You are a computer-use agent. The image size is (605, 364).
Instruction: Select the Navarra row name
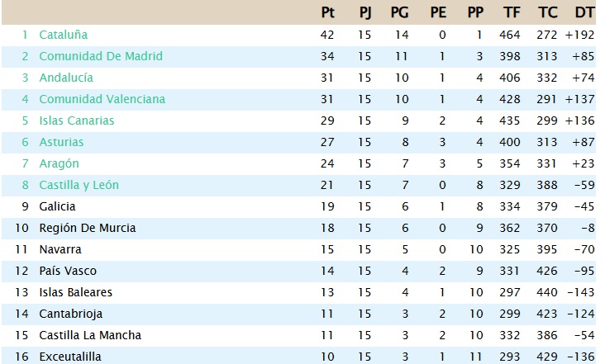[x=60, y=249]
